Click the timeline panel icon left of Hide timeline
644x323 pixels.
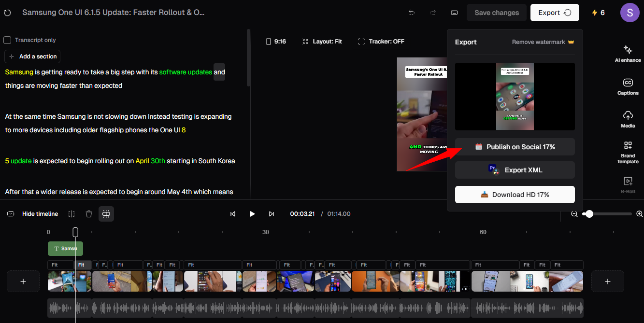point(11,214)
